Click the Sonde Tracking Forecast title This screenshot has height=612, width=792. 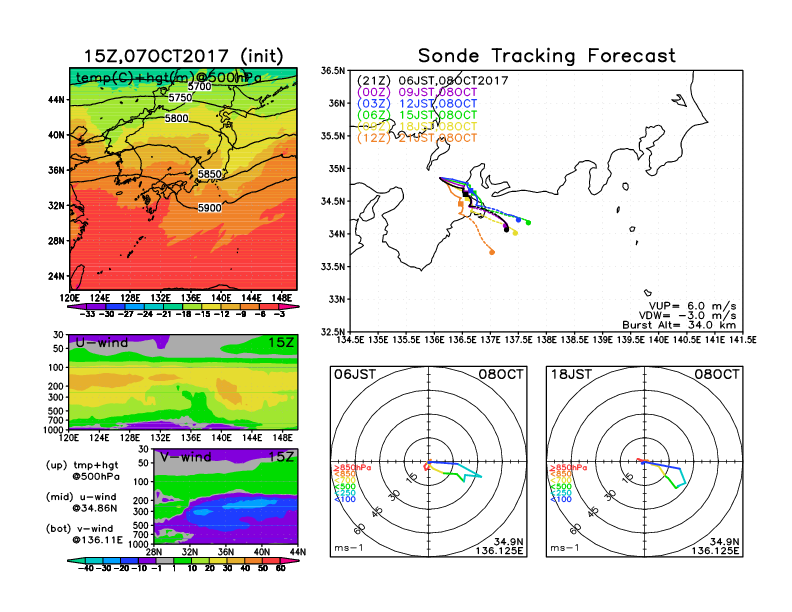coord(546,56)
